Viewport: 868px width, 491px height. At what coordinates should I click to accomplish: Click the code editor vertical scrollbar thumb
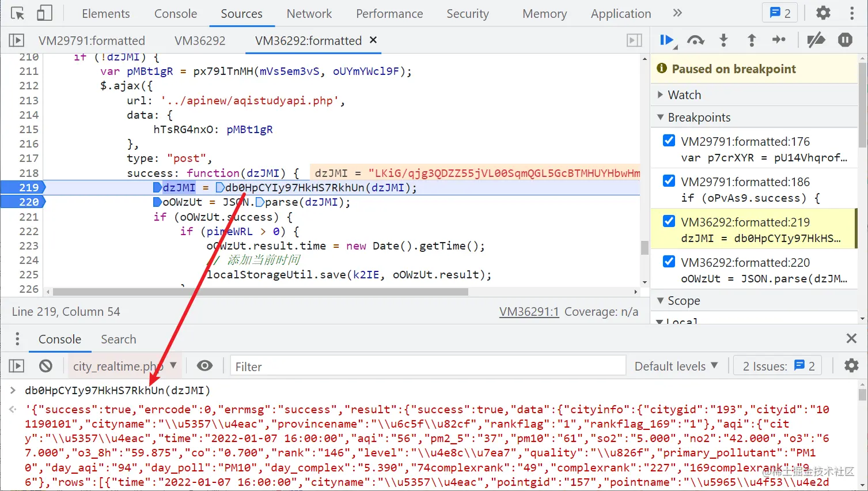[x=645, y=248]
